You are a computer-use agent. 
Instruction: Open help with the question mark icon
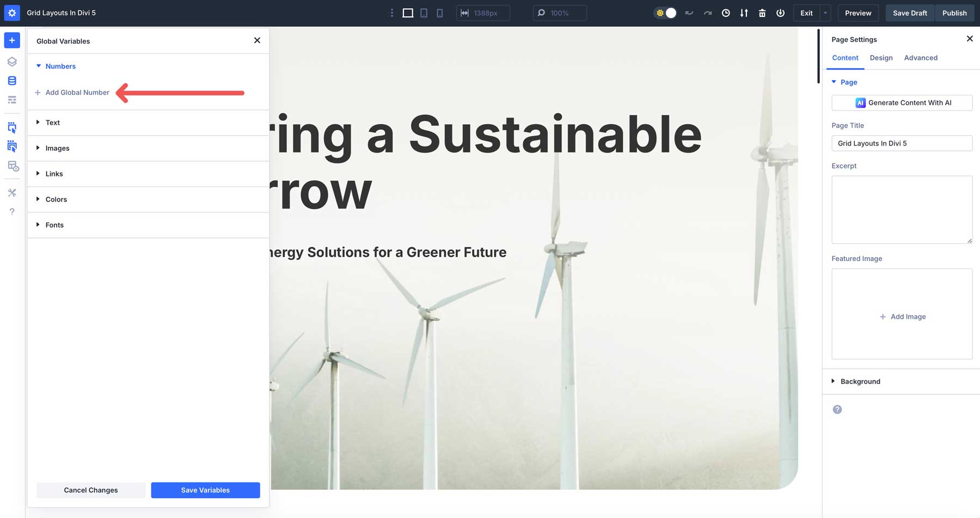pos(11,211)
